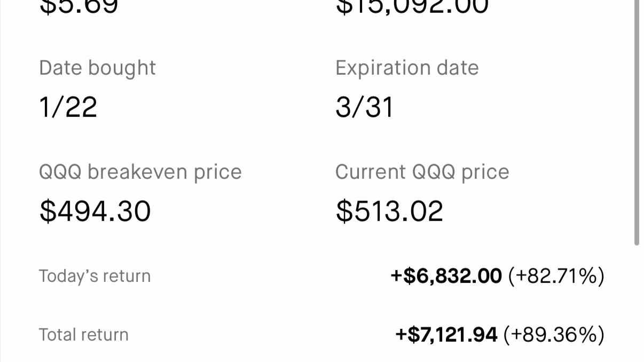Click the scrollbar track below the thumb
This screenshot has height=362, width=644.
tap(637, 304)
